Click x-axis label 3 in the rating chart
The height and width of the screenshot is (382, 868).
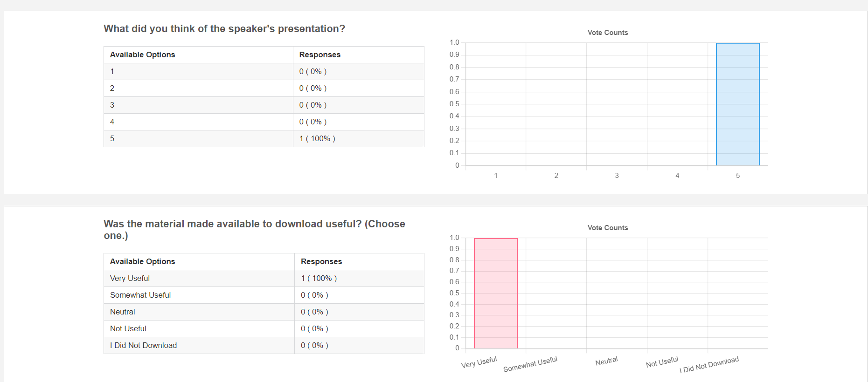617,176
